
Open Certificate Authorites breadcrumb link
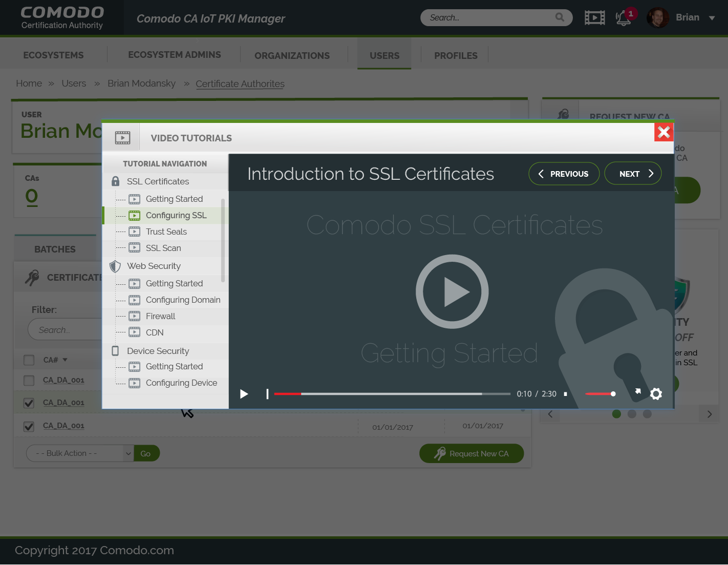coord(240,83)
